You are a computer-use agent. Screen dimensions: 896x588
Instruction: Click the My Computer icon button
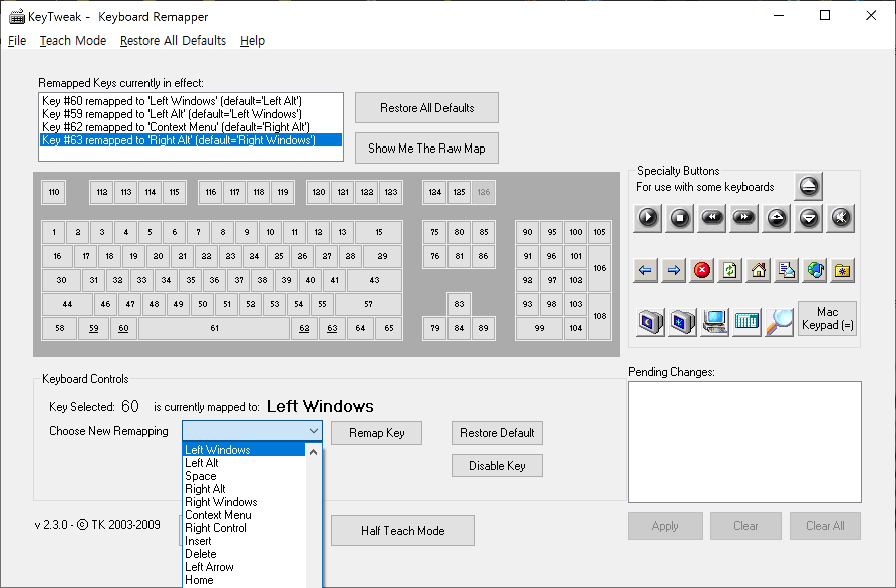(x=715, y=322)
